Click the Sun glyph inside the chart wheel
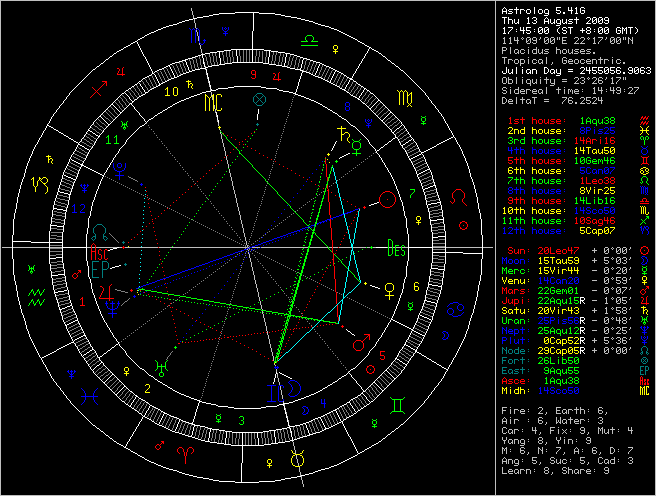This screenshot has width=656, height=496. click(387, 201)
